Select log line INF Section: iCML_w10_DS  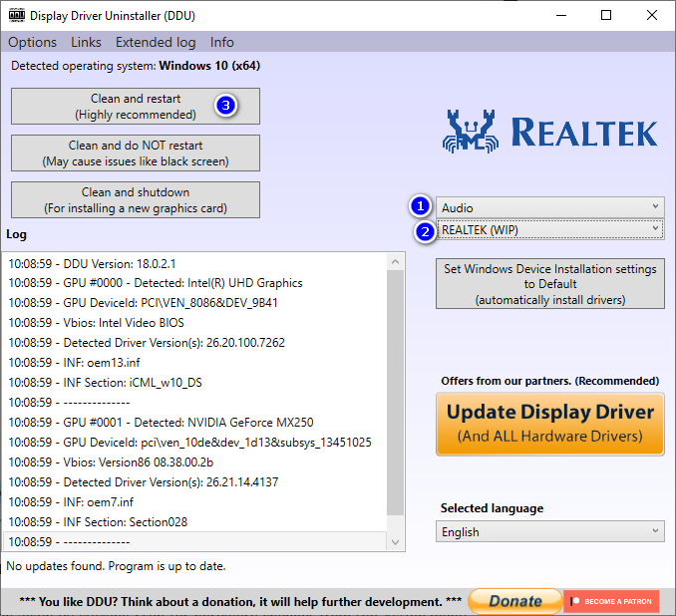pos(194,383)
